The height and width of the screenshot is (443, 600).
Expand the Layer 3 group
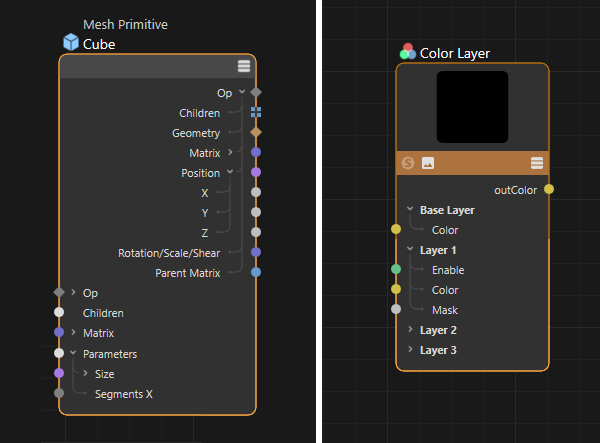pos(410,350)
